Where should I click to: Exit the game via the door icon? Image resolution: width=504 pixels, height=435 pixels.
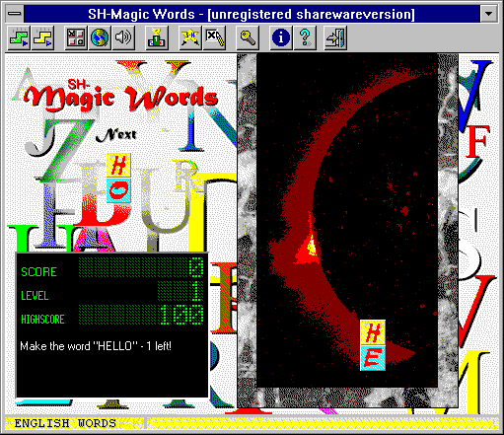(335, 37)
